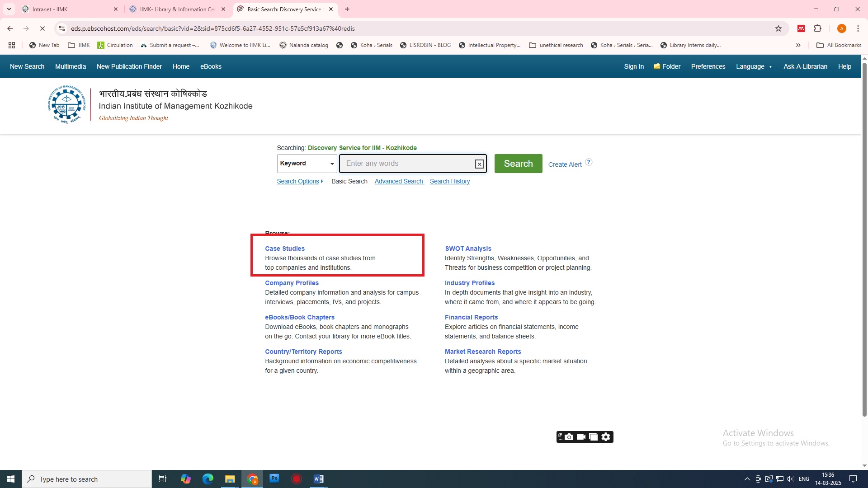The image size is (868, 488).
Task: Bookmark this page with star icon
Action: [x=778, y=28]
